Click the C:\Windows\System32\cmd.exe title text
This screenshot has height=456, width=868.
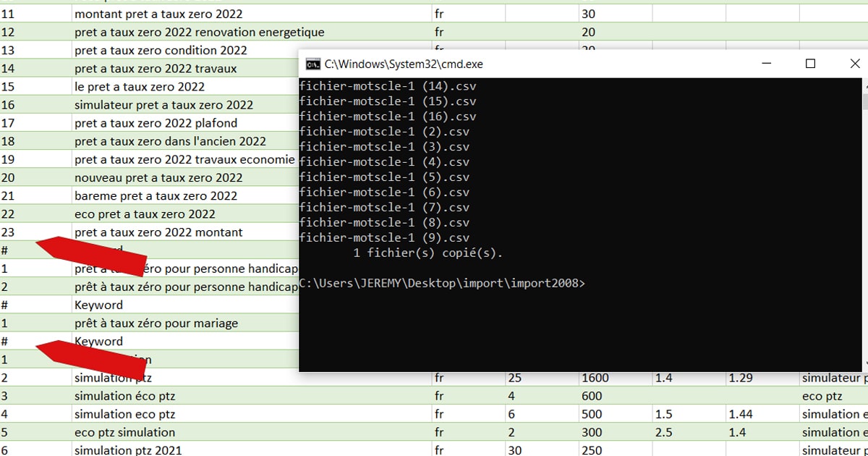click(x=404, y=64)
